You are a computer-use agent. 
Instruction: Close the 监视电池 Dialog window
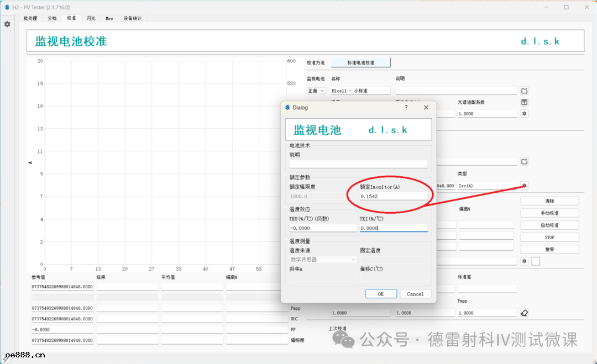(x=426, y=108)
